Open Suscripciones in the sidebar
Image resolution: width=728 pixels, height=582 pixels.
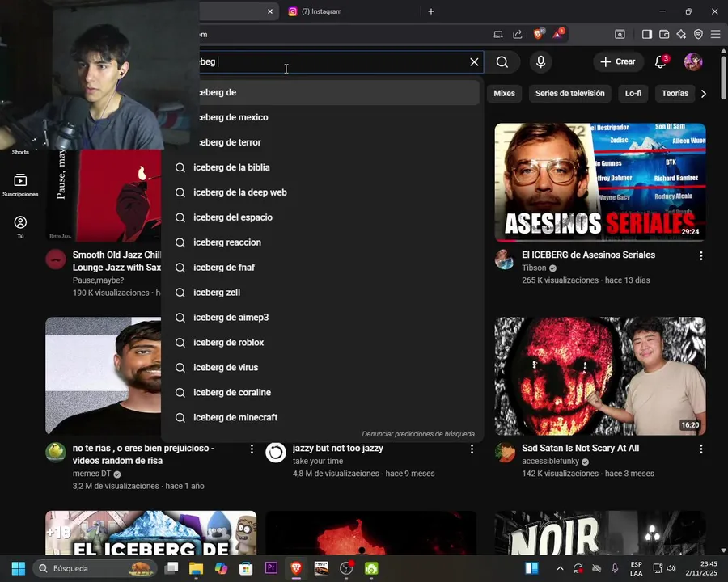pyautogui.click(x=20, y=185)
